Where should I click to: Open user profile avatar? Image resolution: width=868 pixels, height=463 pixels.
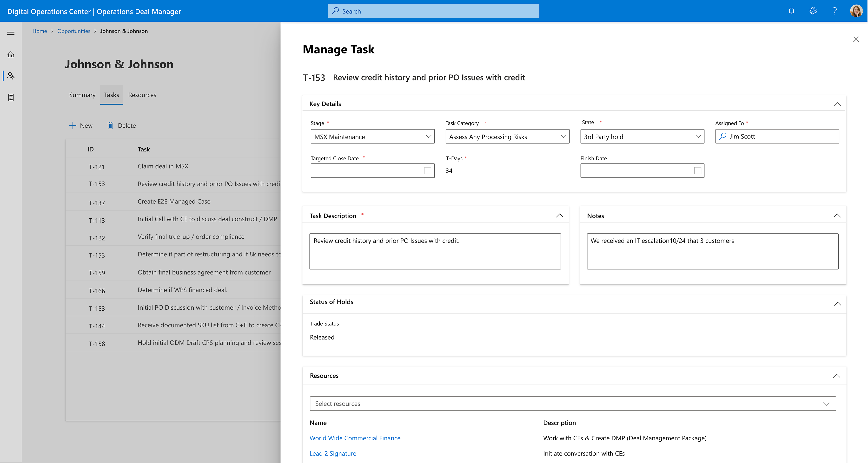point(856,11)
